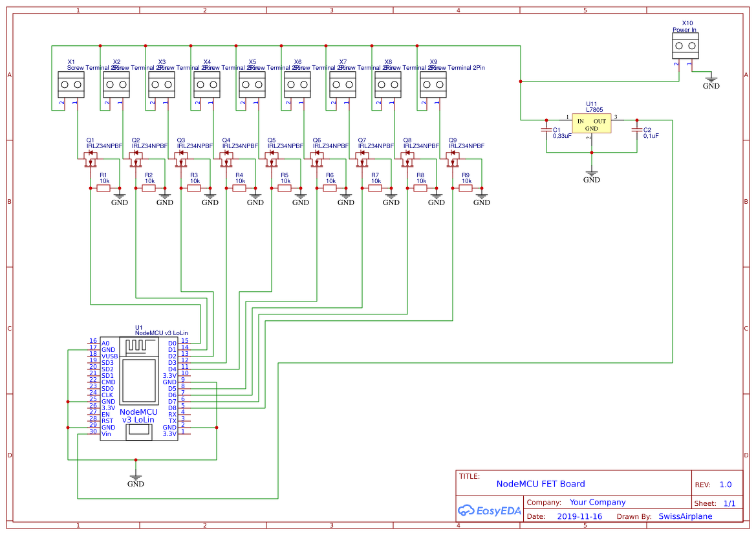Viewport: 756px width, 535px height.
Task: Click the 'D0' pin label on NodeMCU
Action: point(172,344)
